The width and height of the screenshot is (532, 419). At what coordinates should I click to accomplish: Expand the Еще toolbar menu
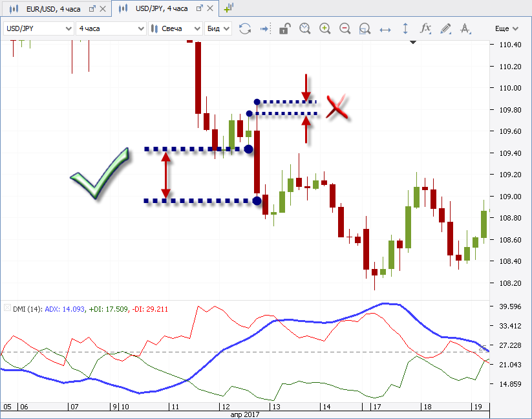[506, 28]
